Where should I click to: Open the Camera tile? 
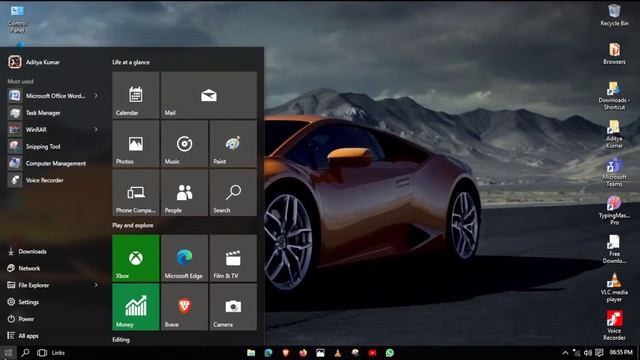point(233,307)
